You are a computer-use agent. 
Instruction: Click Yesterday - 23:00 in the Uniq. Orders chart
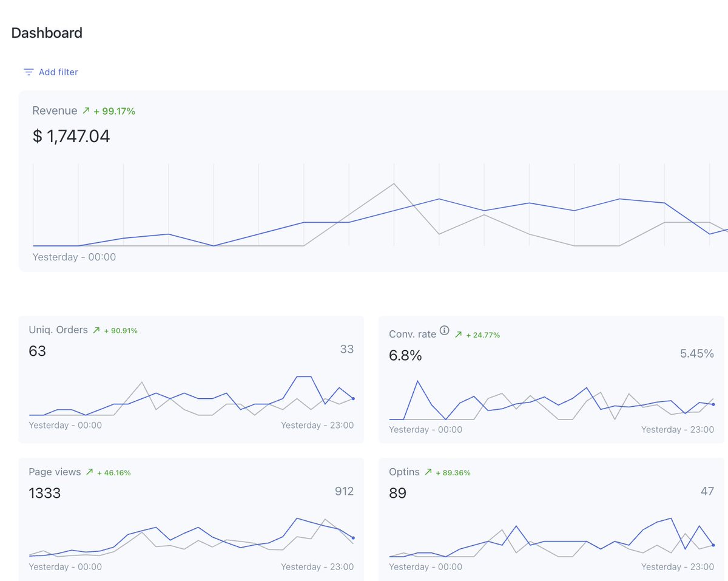(317, 426)
